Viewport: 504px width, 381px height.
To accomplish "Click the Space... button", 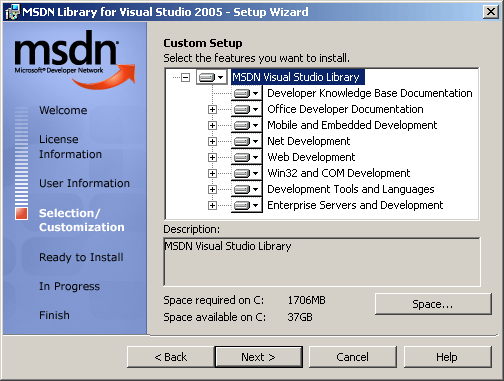I will (433, 304).
